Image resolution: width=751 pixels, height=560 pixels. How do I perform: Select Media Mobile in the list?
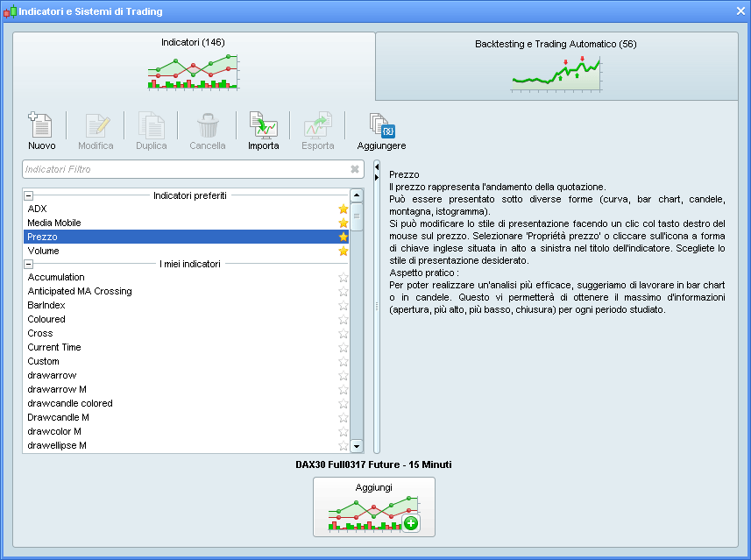pyautogui.click(x=54, y=223)
